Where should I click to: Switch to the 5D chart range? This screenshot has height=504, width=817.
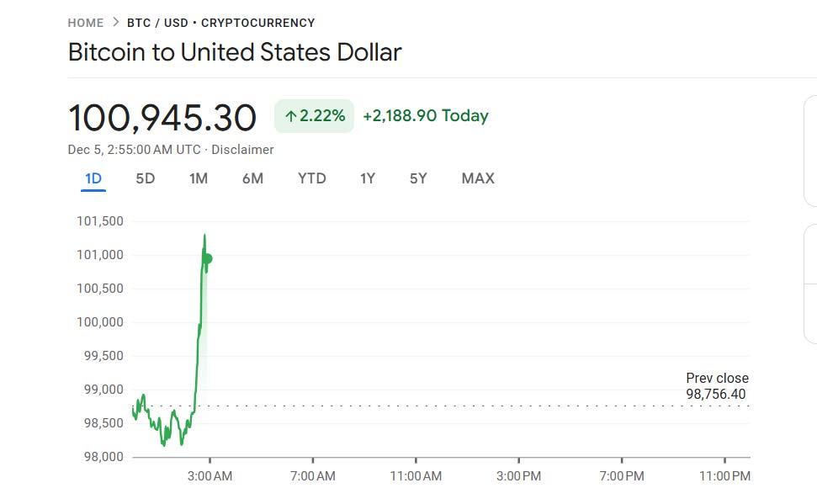[146, 178]
